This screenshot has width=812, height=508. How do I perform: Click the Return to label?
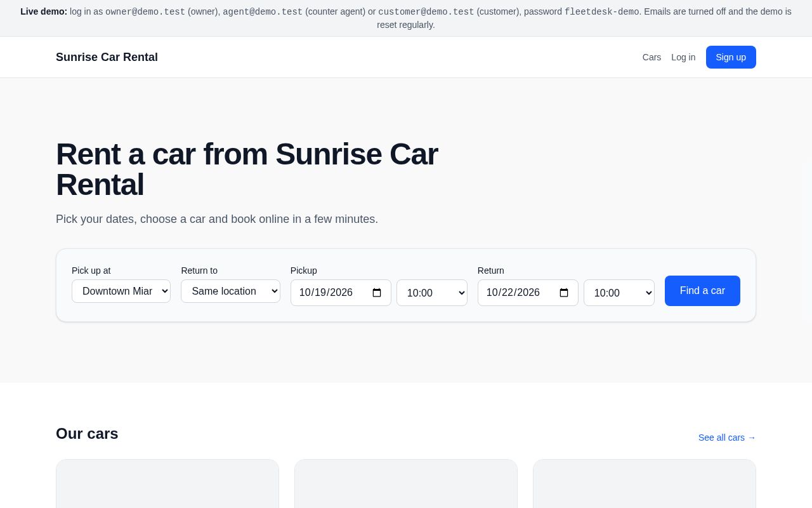[x=199, y=271]
